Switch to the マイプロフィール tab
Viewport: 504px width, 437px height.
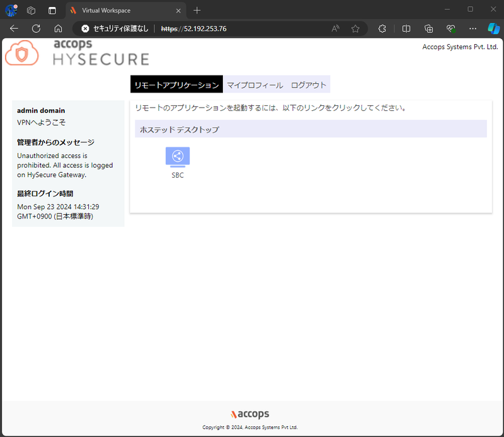pyautogui.click(x=255, y=84)
